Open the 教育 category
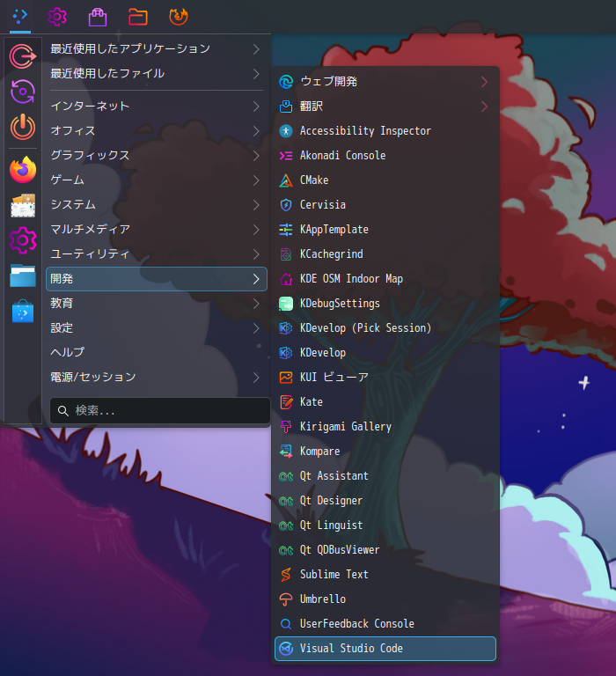The image size is (616, 676). pyautogui.click(x=157, y=304)
